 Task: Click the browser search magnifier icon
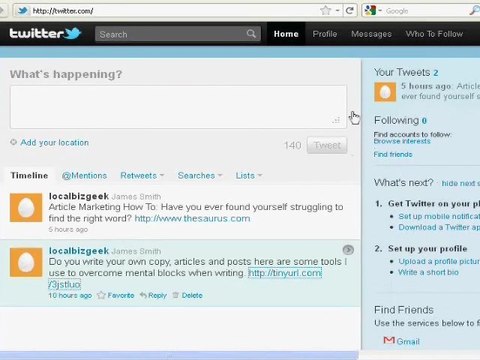[475, 11]
